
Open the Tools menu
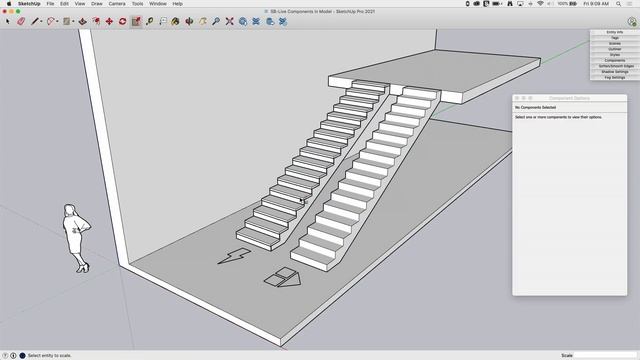(138, 4)
